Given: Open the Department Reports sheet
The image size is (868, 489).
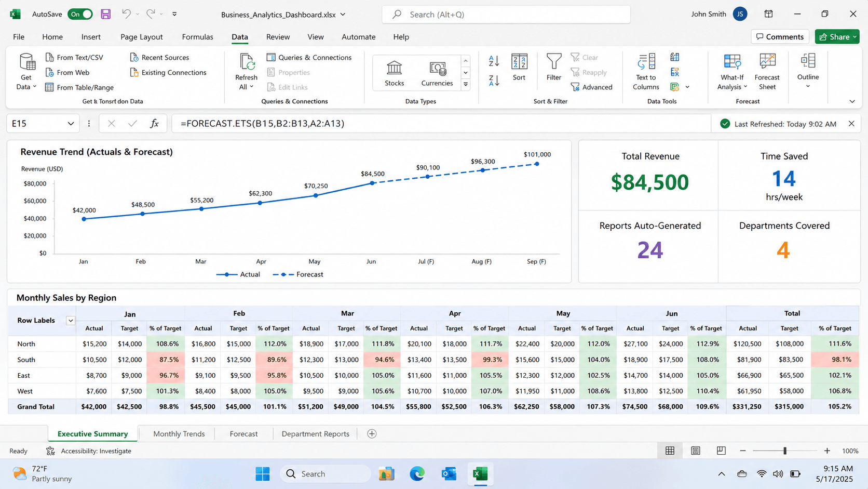Looking at the screenshot, I should click(x=316, y=434).
